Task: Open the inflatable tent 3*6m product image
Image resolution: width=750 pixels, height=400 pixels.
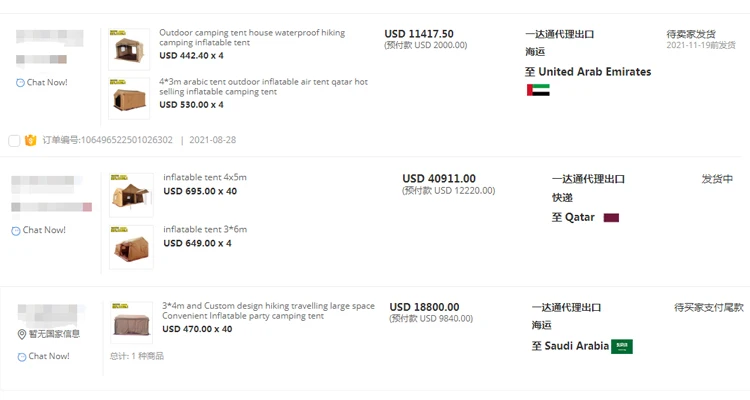Action: click(132, 246)
